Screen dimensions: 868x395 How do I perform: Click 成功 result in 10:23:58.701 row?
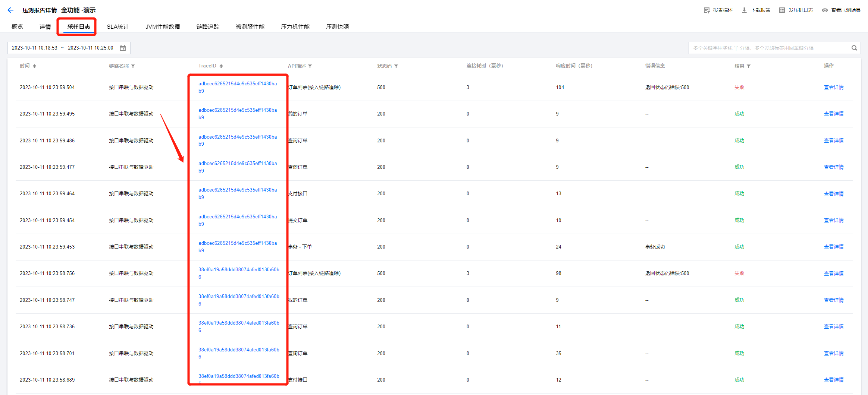click(x=739, y=353)
